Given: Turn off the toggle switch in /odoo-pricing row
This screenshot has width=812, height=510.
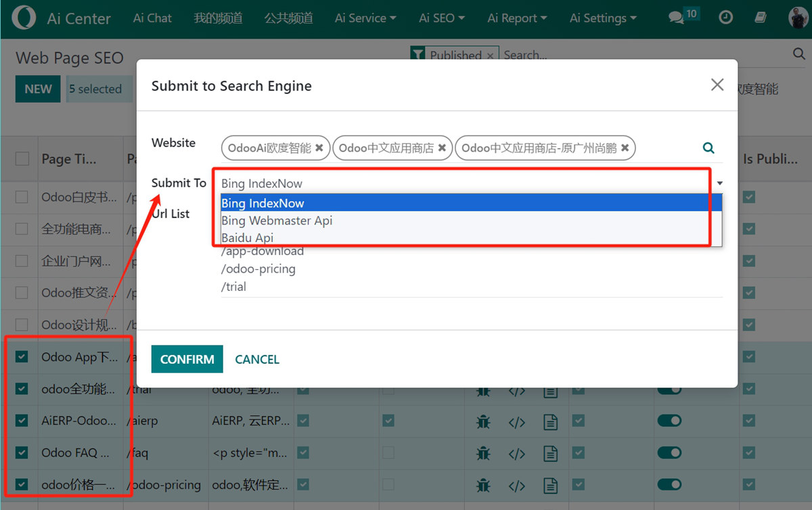Looking at the screenshot, I should [x=669, y=484].
